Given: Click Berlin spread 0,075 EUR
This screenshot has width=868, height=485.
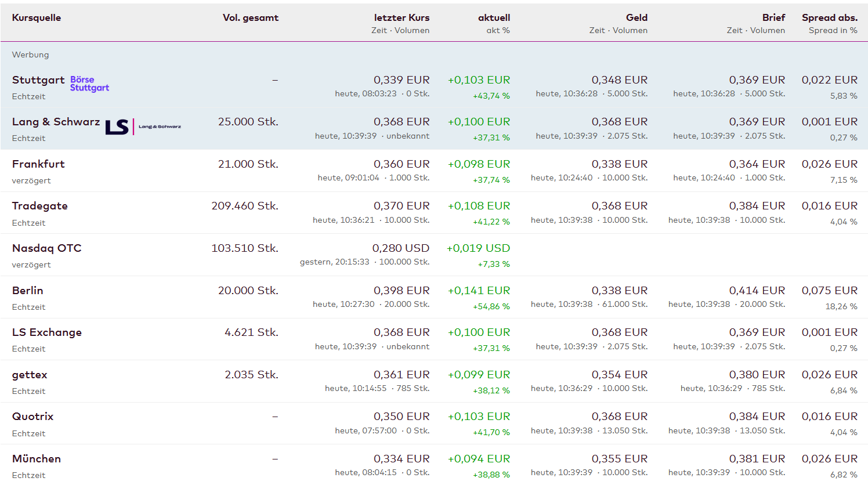Looking at the screenshot, I should pos(830,291).
